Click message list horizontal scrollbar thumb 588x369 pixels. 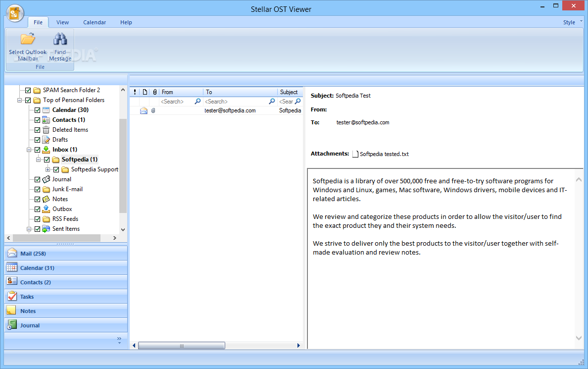click(x=182, y=346)
